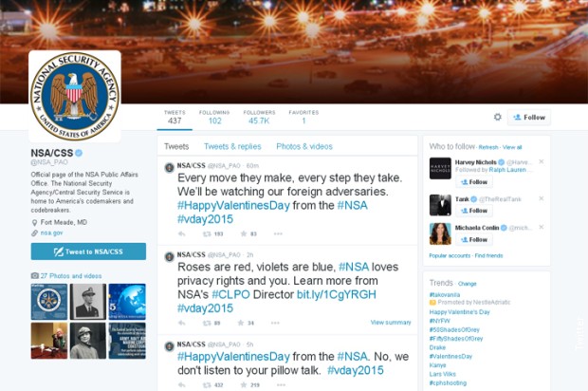The image size is (588, 391).
Task: Click the Tweet to NSA/CSS button
Action: point(88,251)
